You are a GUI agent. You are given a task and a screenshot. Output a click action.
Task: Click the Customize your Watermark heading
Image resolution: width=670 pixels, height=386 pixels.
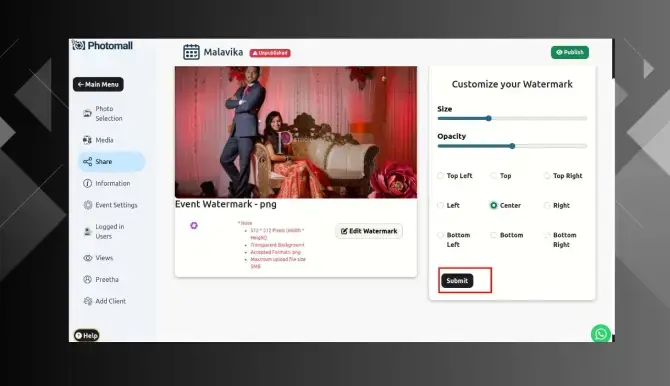point(512,84)
